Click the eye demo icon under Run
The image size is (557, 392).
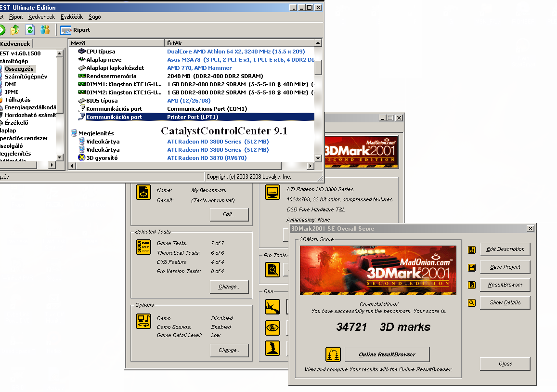[272, 327]
